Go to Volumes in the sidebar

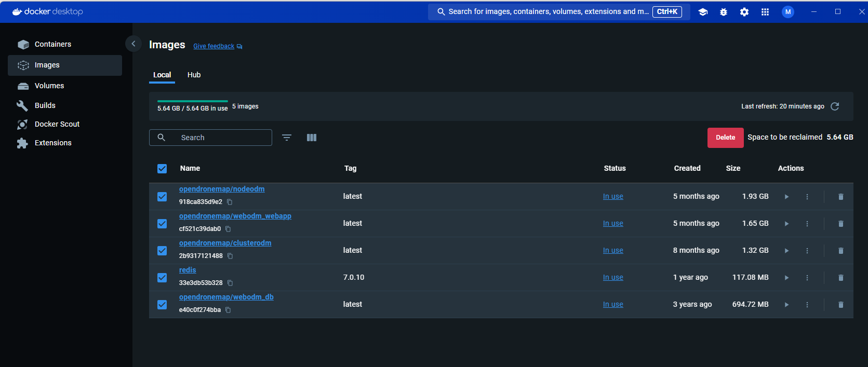[49, 86]
